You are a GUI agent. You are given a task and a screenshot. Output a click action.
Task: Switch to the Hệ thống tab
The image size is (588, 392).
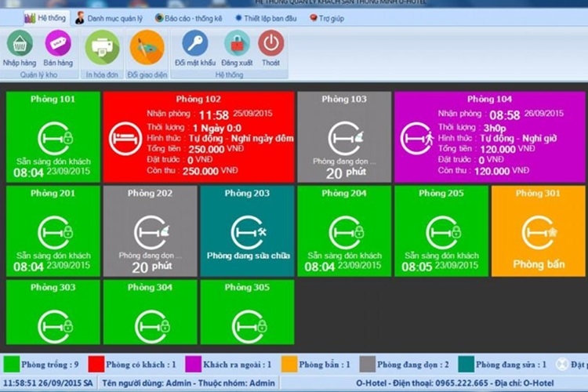tap(47, 18)
